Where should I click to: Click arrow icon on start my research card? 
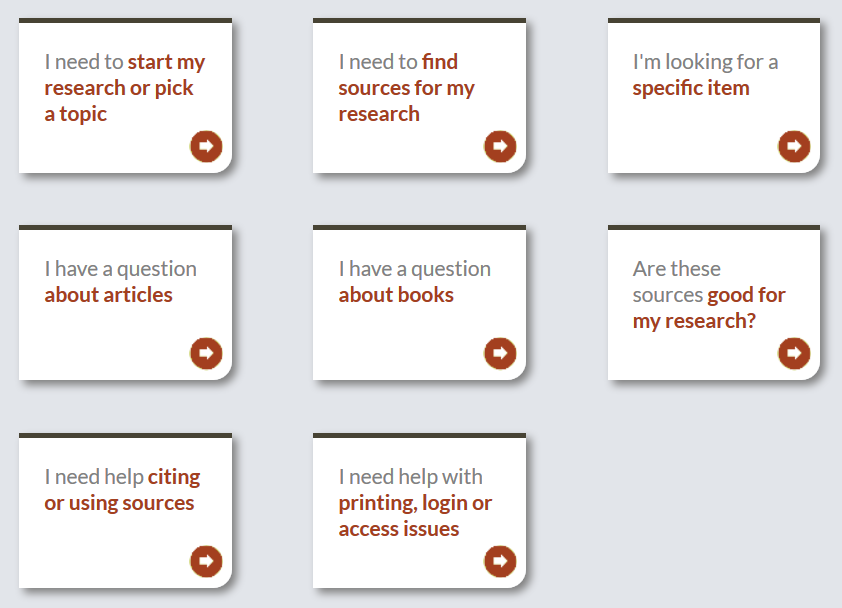pyautogui.click(x=206, y=146)
